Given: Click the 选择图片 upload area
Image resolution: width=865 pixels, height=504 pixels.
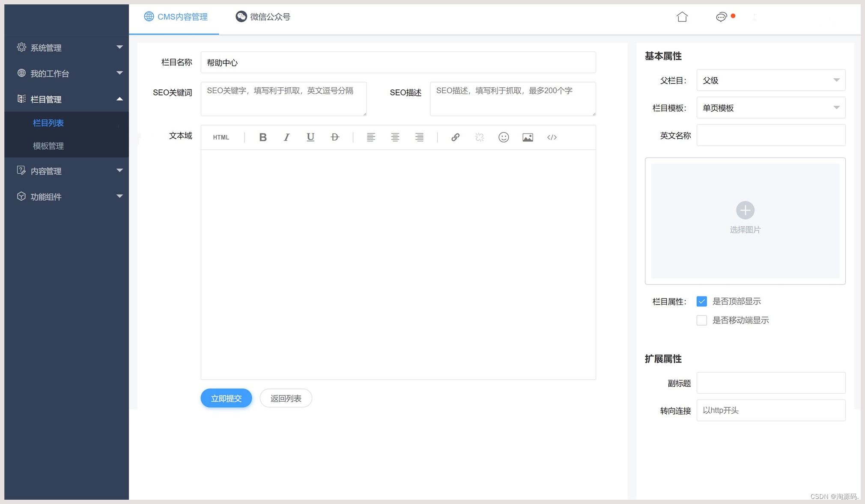Looking at the screenshot, I should pyautogui.click(x=745, y=218).
